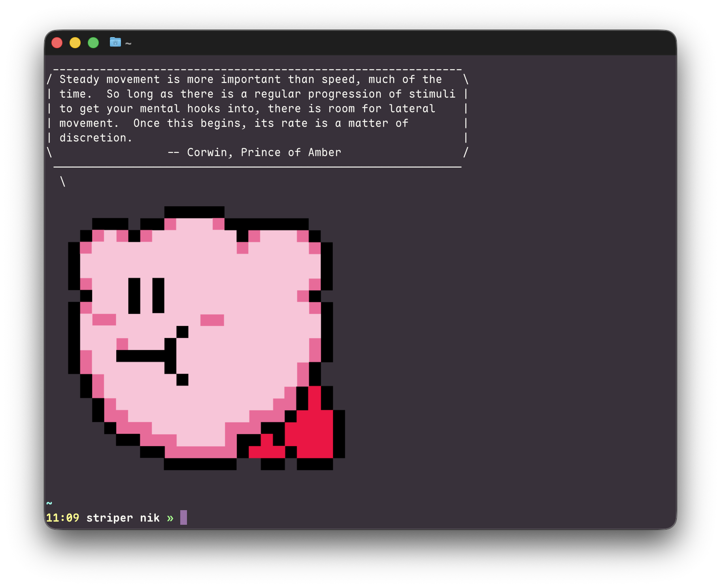Image resolution: width=721 pixels, height=588 pixels.
Task: Click the word "Steady" in the quote
Action: [x=79, y=79]
